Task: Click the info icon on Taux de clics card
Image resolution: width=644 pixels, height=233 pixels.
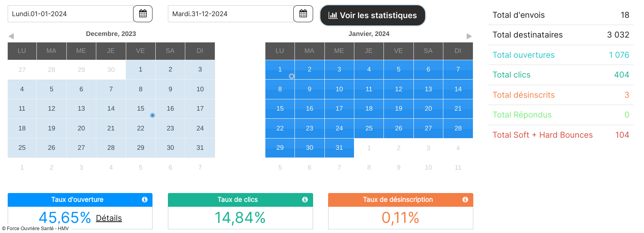Action: coord(305,199)
